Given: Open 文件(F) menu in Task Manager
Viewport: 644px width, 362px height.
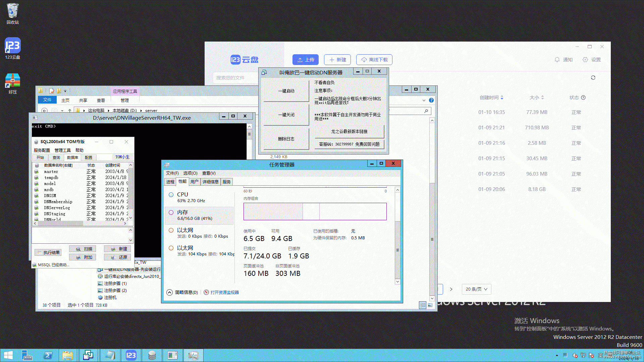Looking at the screenshot, I should tap(172, 173).
